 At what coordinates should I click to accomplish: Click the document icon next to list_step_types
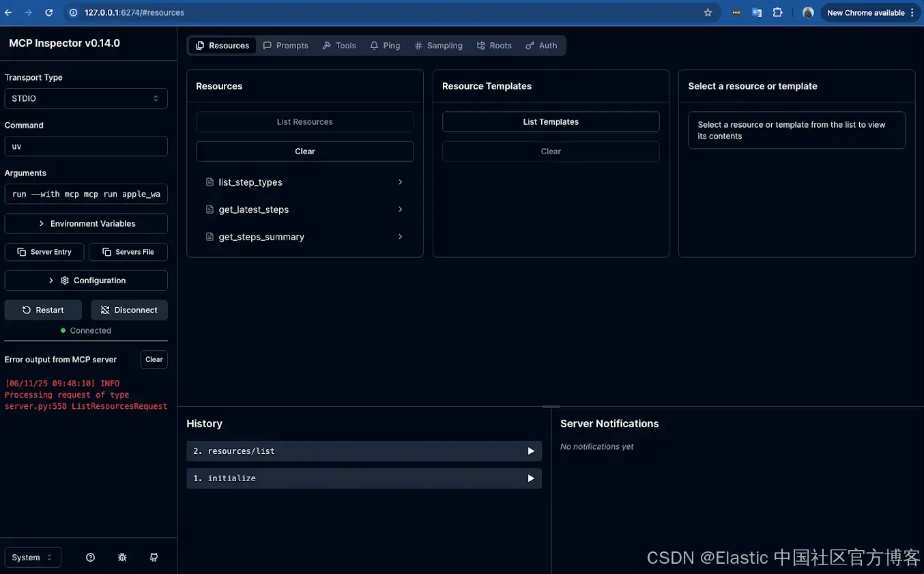(x=210, y=182)
